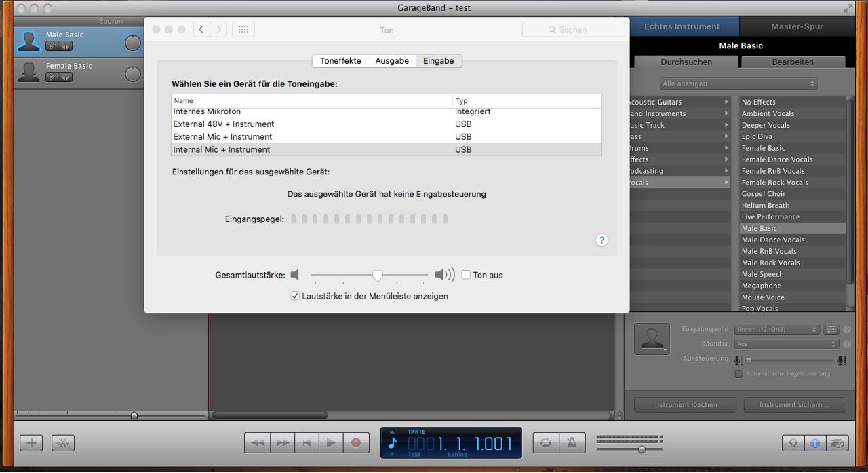Open the loop browser button
This screenshot has width=868, height=473.
coord(793,443)
